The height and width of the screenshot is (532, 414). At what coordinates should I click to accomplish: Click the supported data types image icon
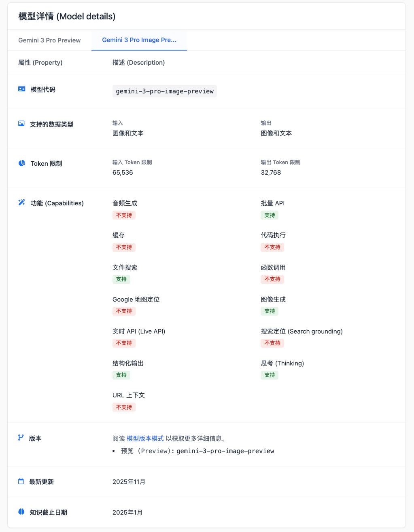(21, 124)
